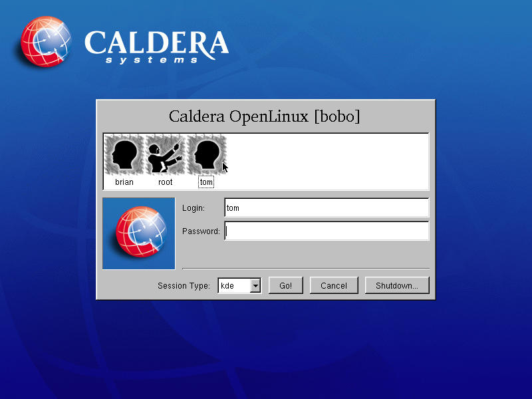Click the Caldera globe logo in dialog
Image resolution: width=532 pixels, height=399 pixels.
click(139, 233)
